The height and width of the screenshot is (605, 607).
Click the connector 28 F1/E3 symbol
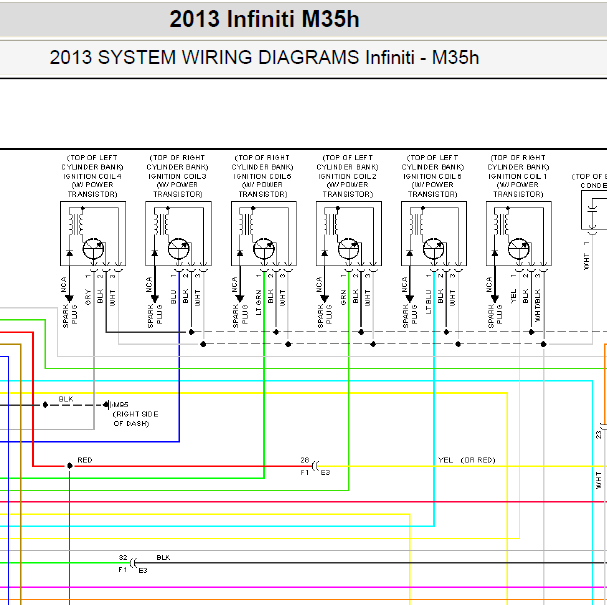315,466
